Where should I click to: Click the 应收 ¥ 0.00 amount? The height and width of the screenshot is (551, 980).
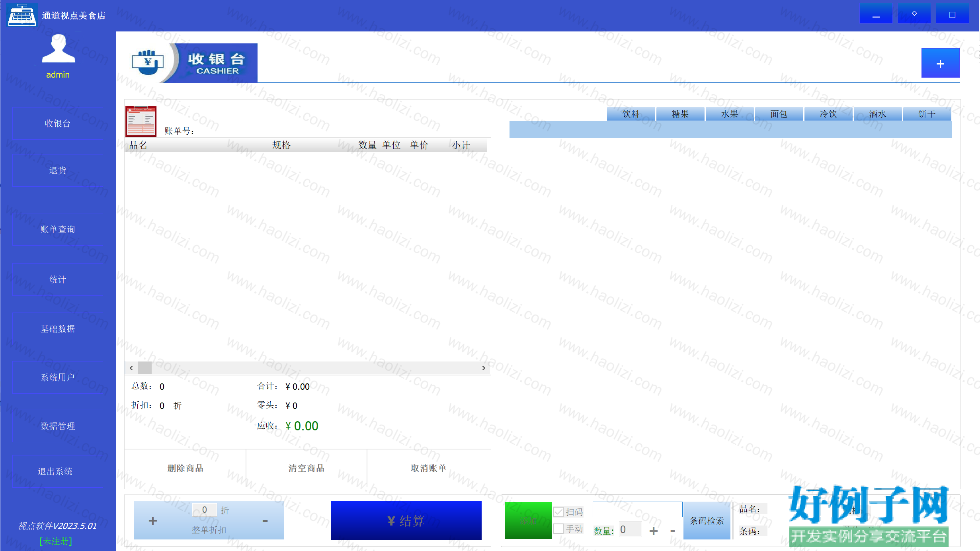coord(302,426)
